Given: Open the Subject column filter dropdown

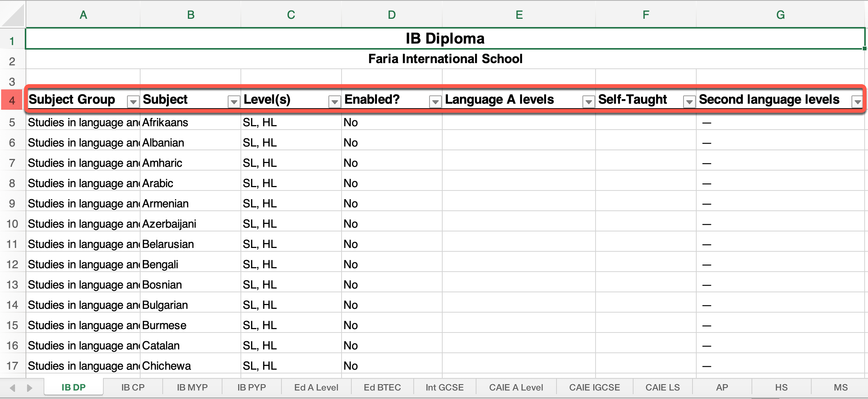Looking at the screenshot, I should [234, 101].
